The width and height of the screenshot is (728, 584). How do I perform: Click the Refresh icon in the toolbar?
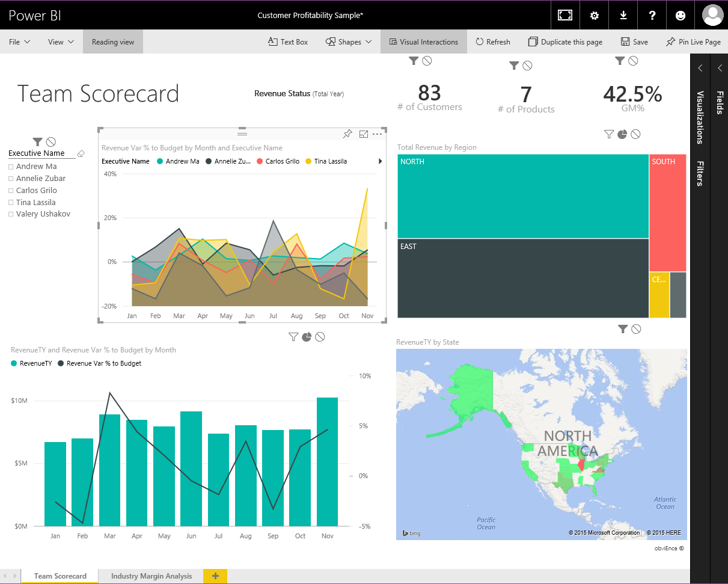click(493, 41)
